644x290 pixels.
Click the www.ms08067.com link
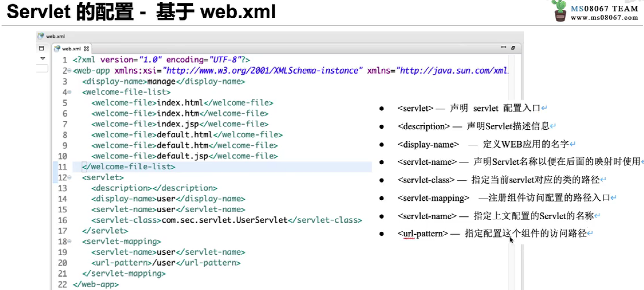click(x=604, y=17)
